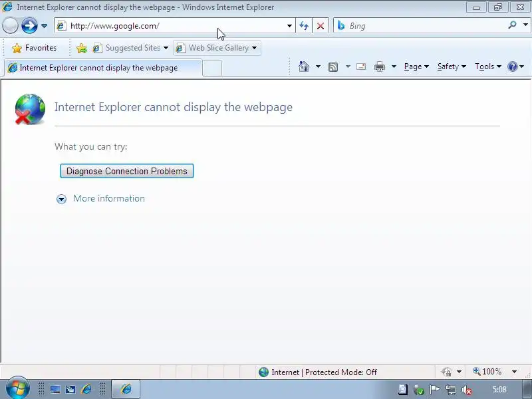The image size is (532, 399).
Task: Select the 'cannot display the webpage' tab
Action: tap(104, 68)
